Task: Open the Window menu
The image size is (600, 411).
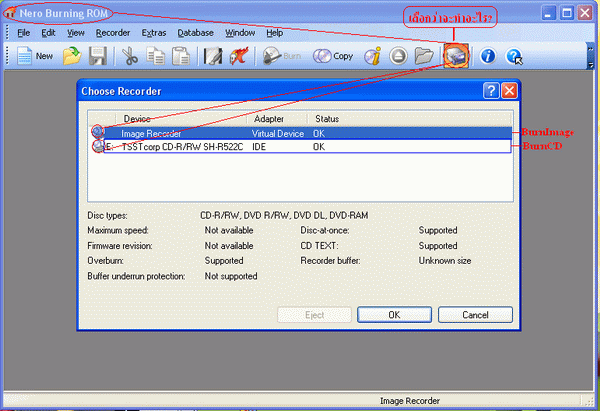Action: click(240, 33)
